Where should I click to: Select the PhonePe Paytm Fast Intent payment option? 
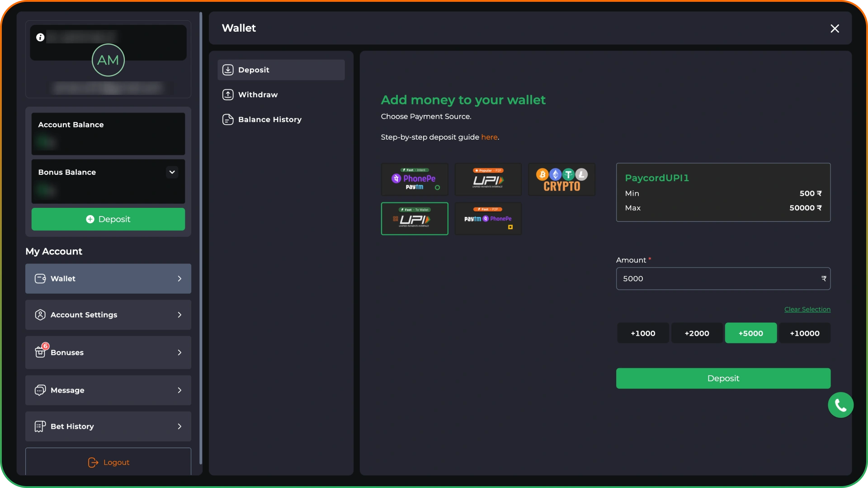click(x=415, y=179)
